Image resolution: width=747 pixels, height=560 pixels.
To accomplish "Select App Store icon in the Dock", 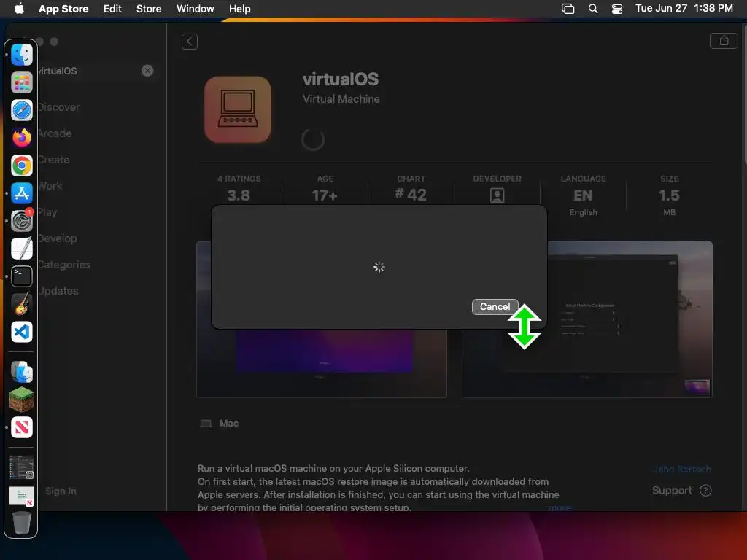I will (22, 193).
